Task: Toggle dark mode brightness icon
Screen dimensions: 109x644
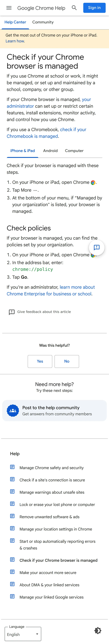Action: pyautogui.click(x=98, y=631)
